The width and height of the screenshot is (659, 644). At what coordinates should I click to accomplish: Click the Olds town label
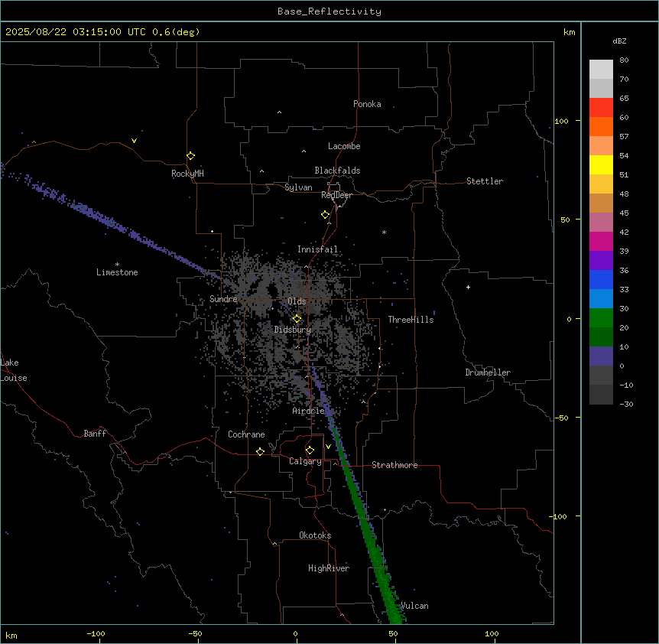(x=297, y=301)
